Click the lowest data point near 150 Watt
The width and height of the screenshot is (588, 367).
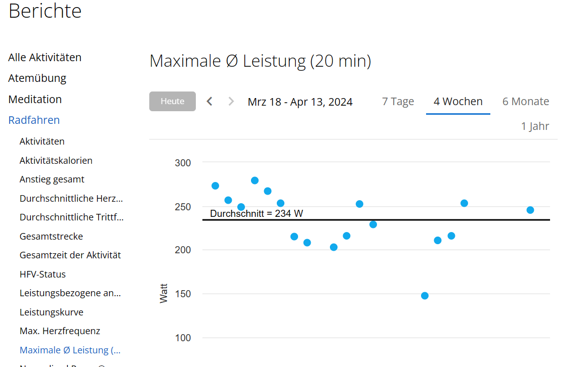point(425,296)
